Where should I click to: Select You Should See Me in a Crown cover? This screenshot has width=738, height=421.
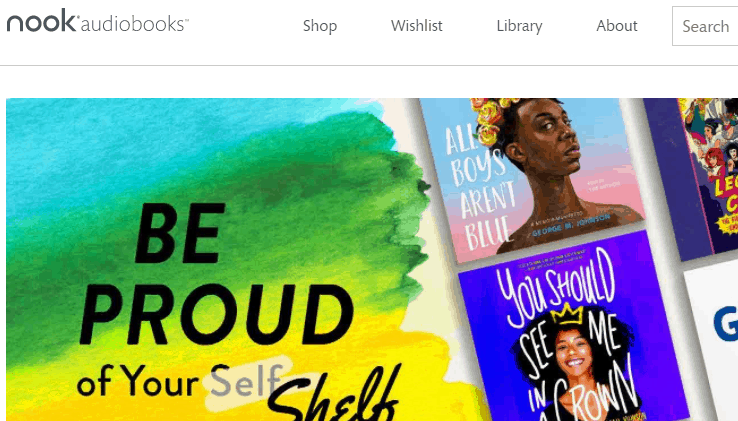(572, 330)
